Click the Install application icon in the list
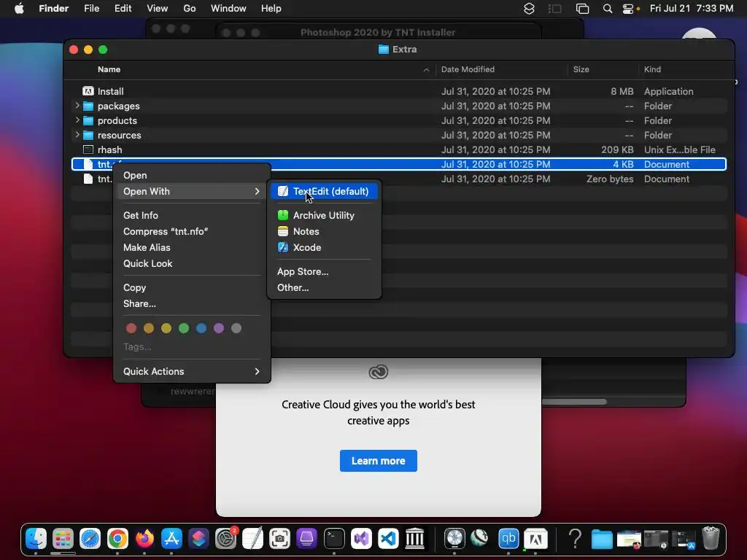 (x=88, y=91)
